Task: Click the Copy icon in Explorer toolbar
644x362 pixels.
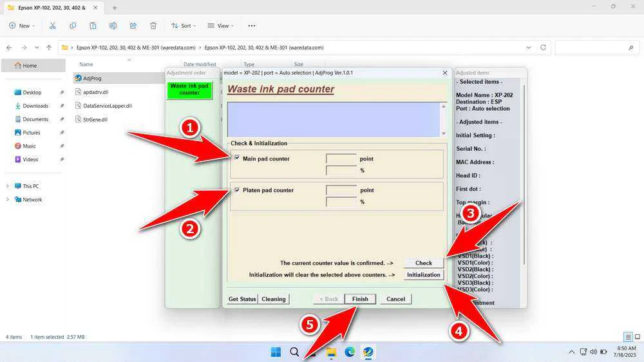Action: click(73, 26)
